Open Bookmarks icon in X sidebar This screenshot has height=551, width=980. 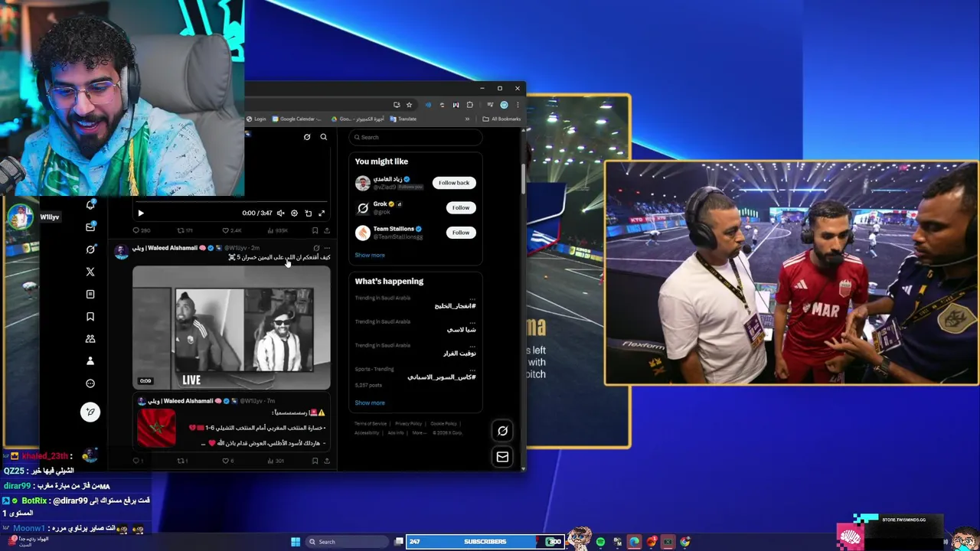(x=90, y=316)
